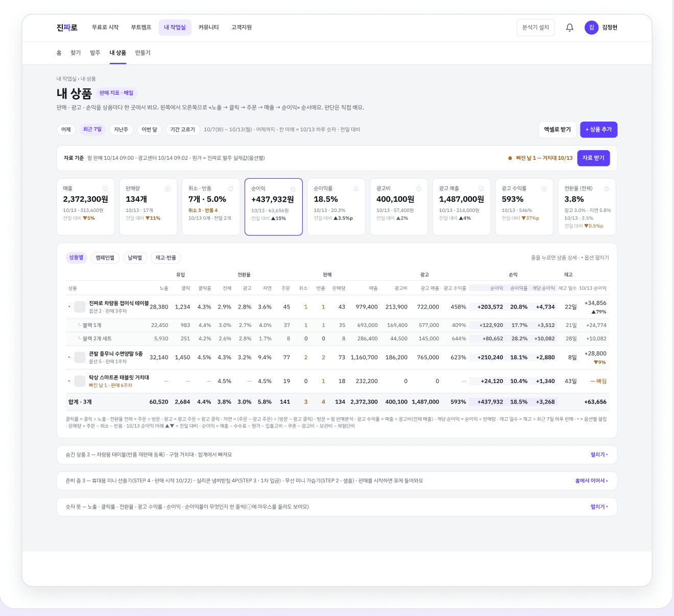Switch to 날짜별 table view
The width and height of the screenshot is (674, 616).
(135, 258)
